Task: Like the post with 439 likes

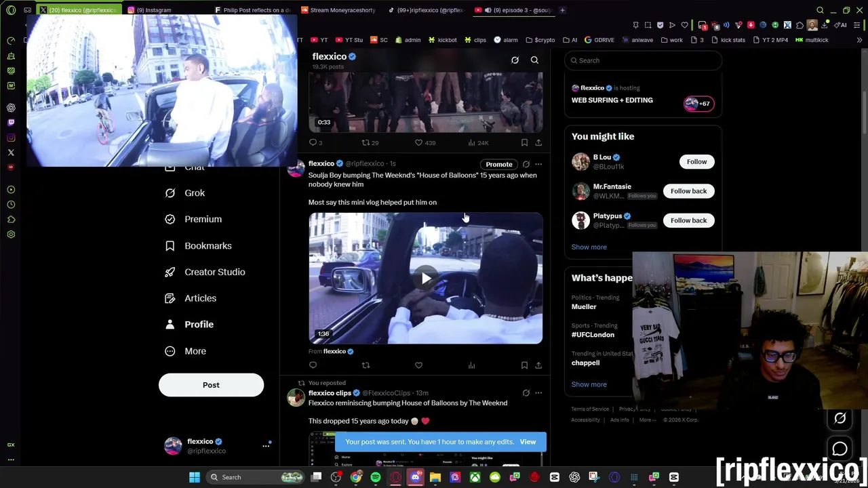Action: click(x=425, y=143)
